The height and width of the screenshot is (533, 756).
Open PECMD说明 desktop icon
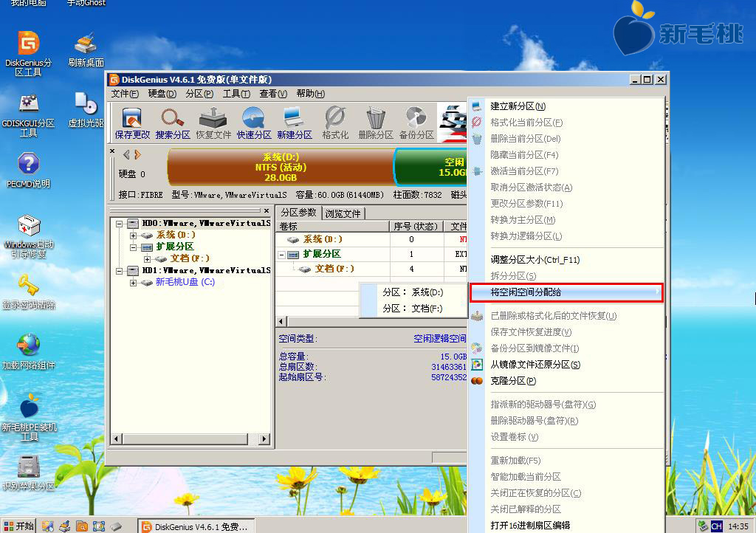coord(29,170)
